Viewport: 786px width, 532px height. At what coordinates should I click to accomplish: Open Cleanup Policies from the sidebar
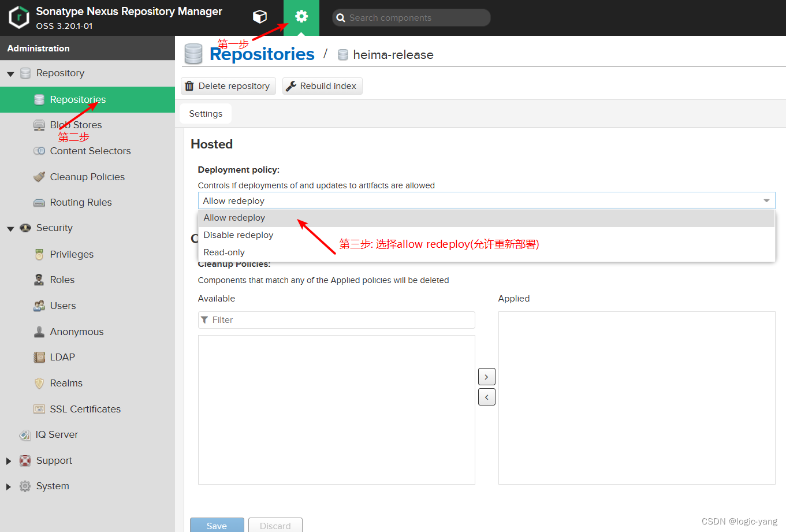pos(87,177)
